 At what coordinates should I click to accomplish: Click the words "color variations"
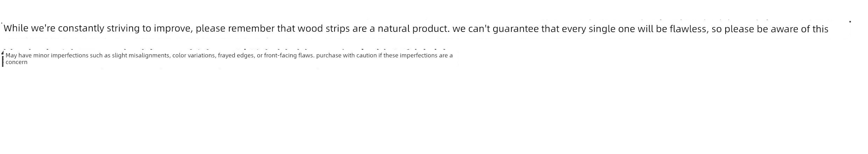point(194,55)
